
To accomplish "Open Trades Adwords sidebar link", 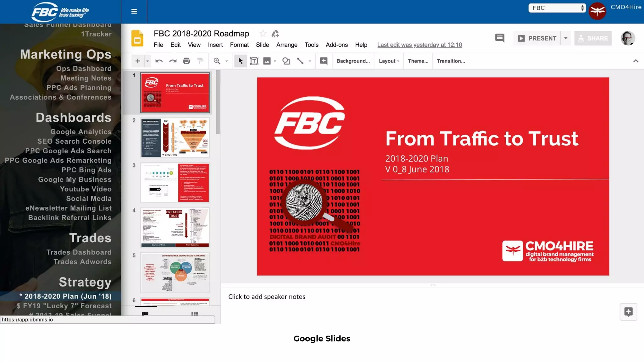I will [x=82, y=262].
